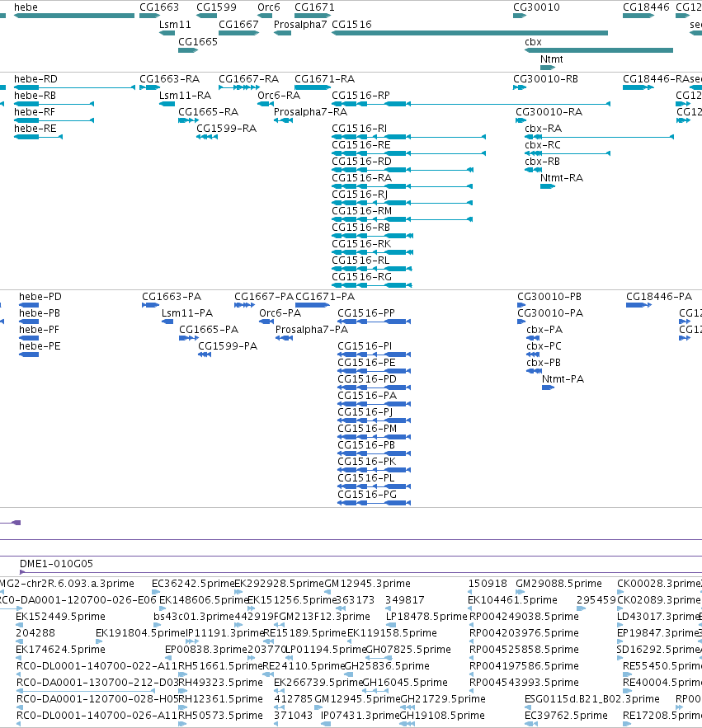Select the Ntmt-RA transcript label
This screenshot has height=728, width=702.
click(562, 178)
